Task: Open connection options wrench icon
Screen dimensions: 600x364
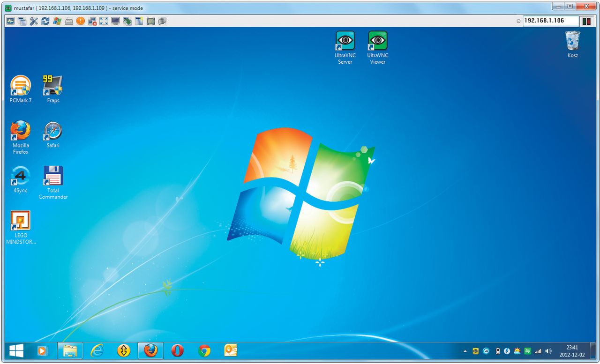Action: tap(34, 21)
